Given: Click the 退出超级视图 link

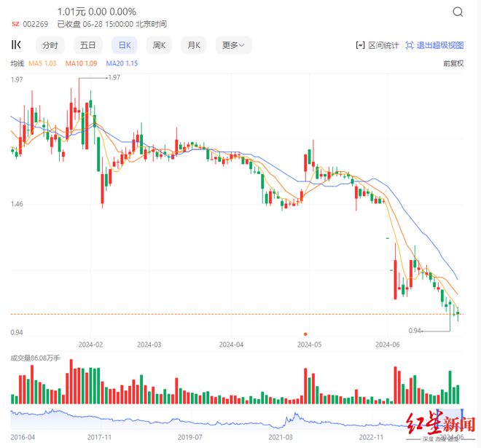Looking at the screenshot, I should pos(440,45).
